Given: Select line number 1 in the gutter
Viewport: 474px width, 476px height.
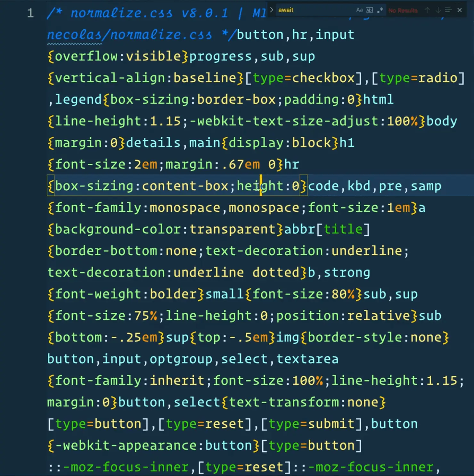Looking at the screenshot, I should (x=30, y=13).
